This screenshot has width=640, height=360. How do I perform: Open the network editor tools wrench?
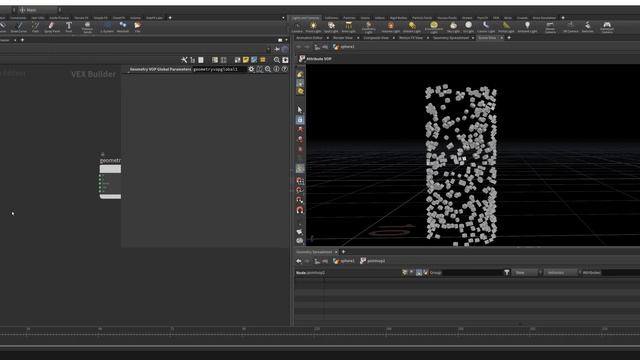click(x=184, y=60)
